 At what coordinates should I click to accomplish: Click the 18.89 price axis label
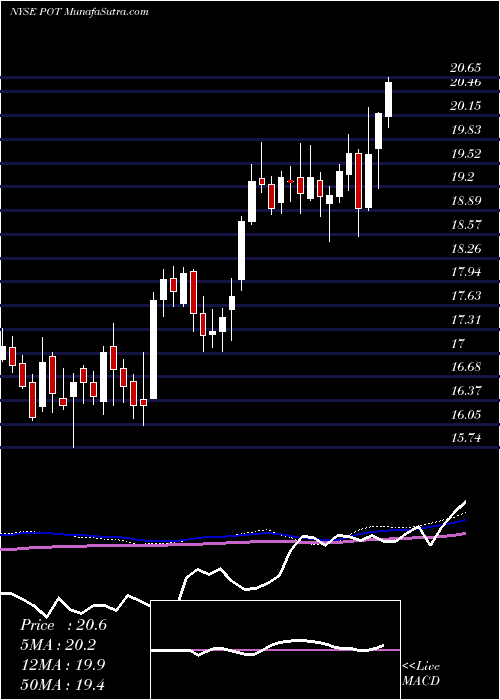(x=466, y=201)
